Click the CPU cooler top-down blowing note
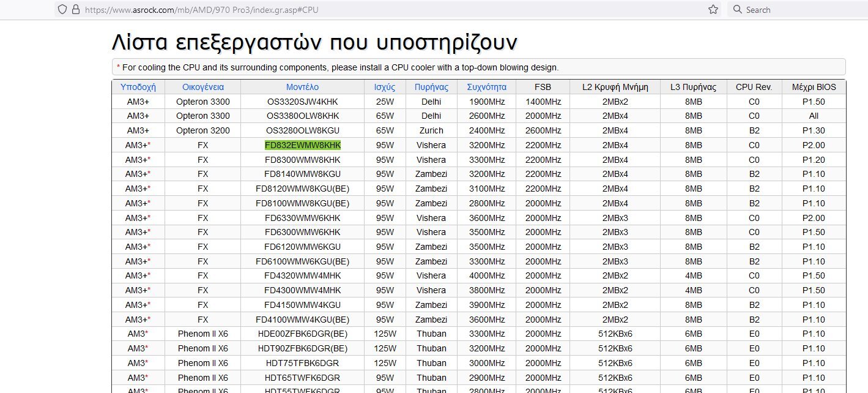 [x=338, y=67]
